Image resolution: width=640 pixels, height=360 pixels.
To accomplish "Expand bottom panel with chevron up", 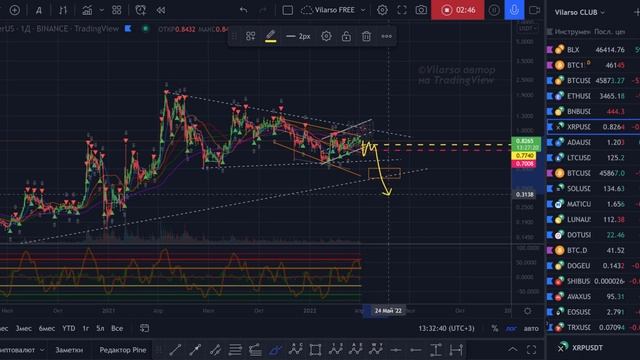I will pos(513,349).
